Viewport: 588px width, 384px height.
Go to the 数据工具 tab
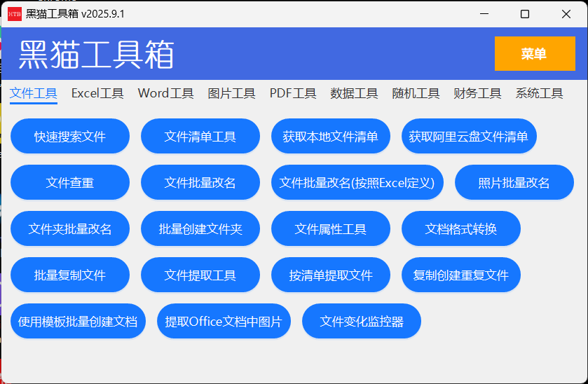[x=354, y=93]
